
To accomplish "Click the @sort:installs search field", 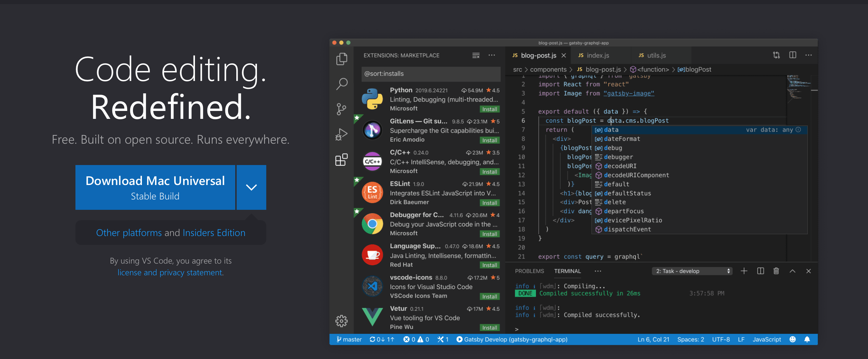I will point(431,74).
